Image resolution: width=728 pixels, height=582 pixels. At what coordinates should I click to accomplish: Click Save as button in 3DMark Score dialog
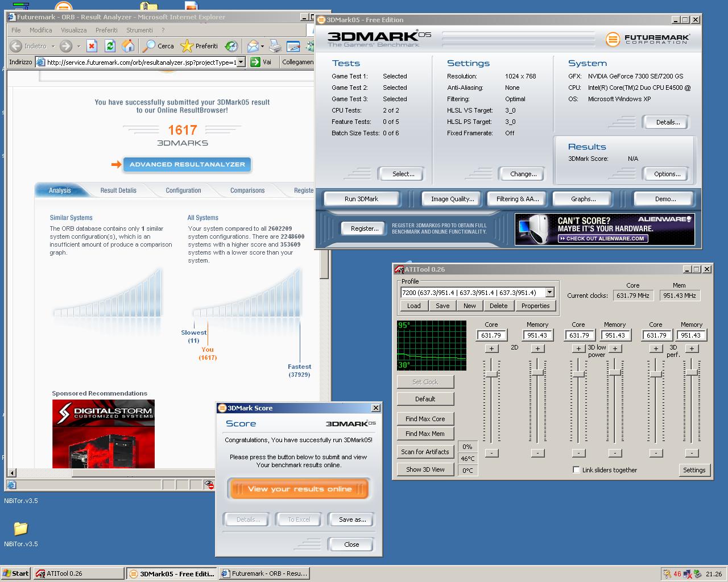352,519
